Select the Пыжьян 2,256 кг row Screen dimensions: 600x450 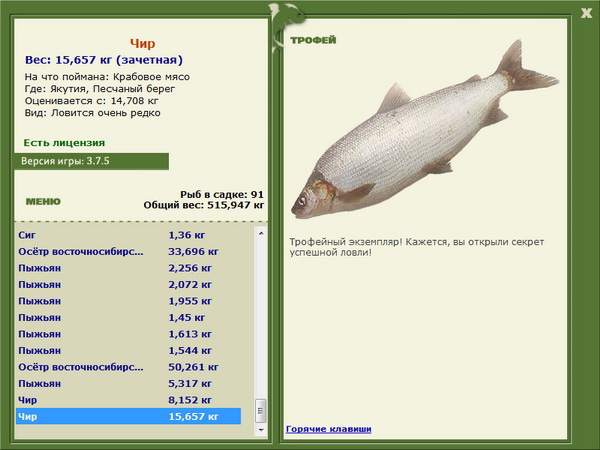click(129, 268)
